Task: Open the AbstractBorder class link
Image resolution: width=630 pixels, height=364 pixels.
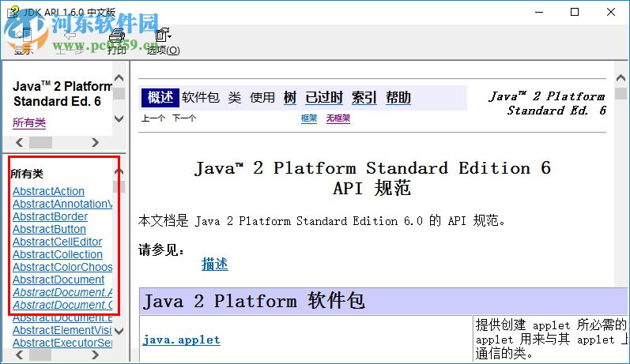Action: [50, 216]
